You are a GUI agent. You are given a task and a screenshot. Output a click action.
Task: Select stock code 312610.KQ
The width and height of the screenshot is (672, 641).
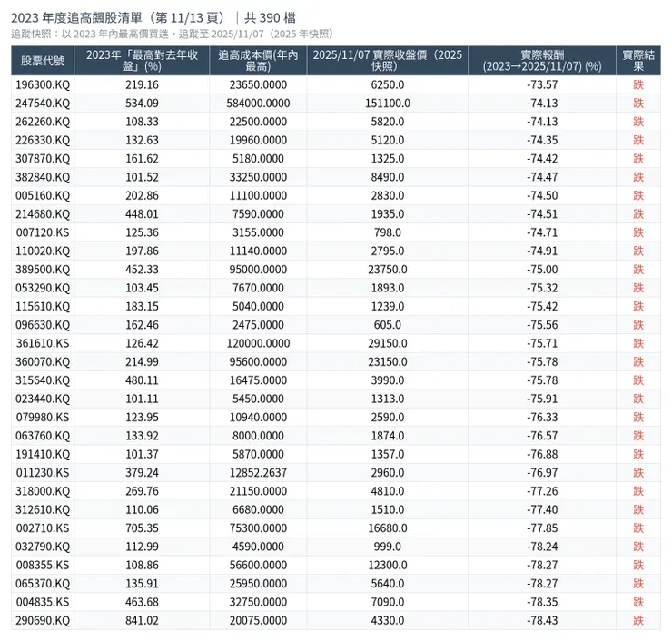pos(43,510)
